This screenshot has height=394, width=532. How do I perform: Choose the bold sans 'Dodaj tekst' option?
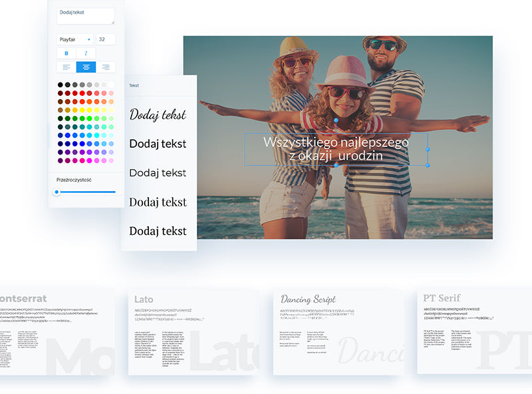pos(158,144)
